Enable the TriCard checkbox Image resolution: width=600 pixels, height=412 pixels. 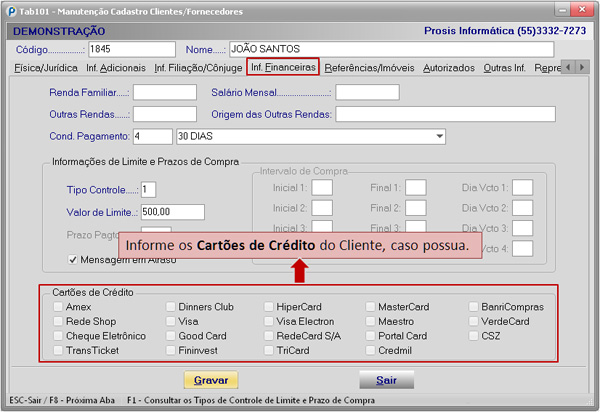coord(269,350)
